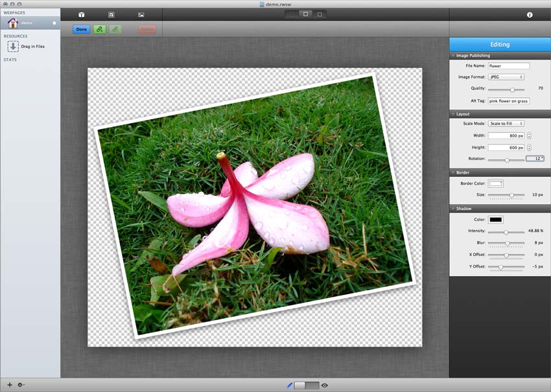Click the blue Done button
Image resolution: width=551 pixels, height=392 pixels.
[x=81, y=29]
